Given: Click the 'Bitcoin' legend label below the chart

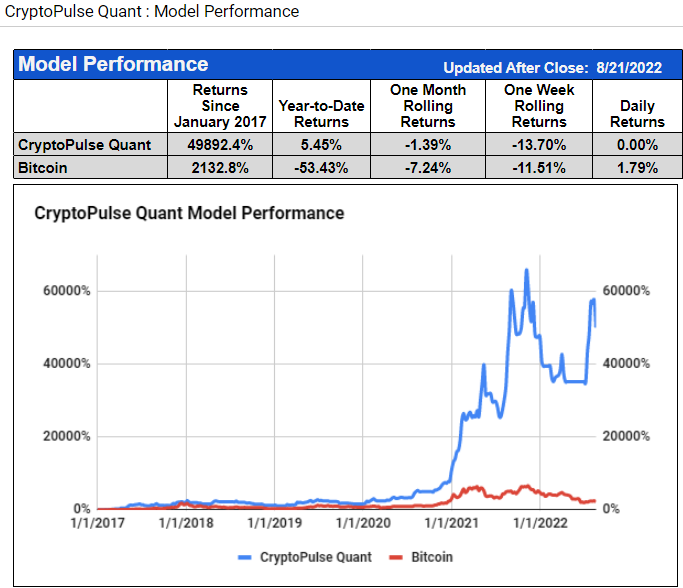Looking at the screenshot, I should point(432,557).
